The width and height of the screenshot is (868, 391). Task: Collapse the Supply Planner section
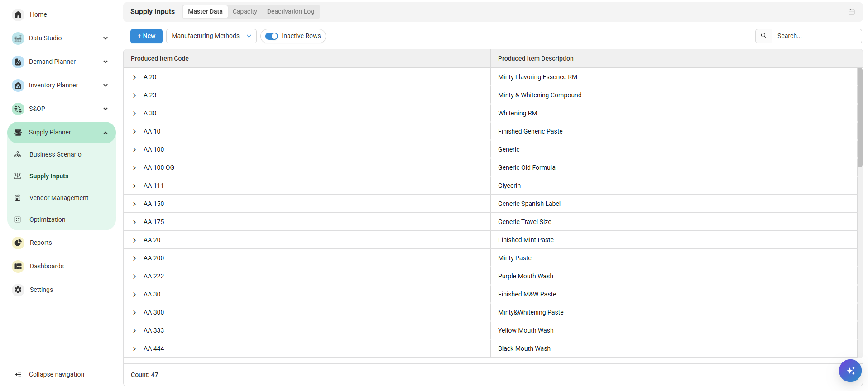(x=105, y=133)
